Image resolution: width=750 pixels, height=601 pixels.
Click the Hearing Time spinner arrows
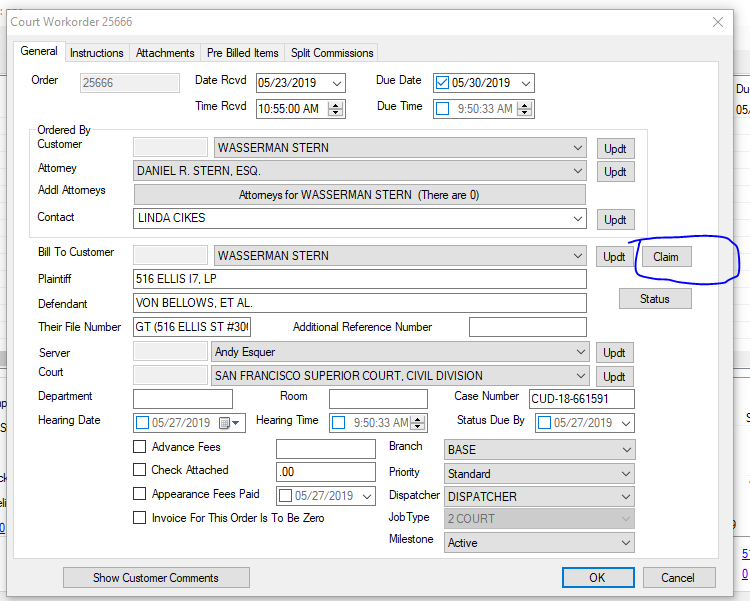click(x=418, y=423)
